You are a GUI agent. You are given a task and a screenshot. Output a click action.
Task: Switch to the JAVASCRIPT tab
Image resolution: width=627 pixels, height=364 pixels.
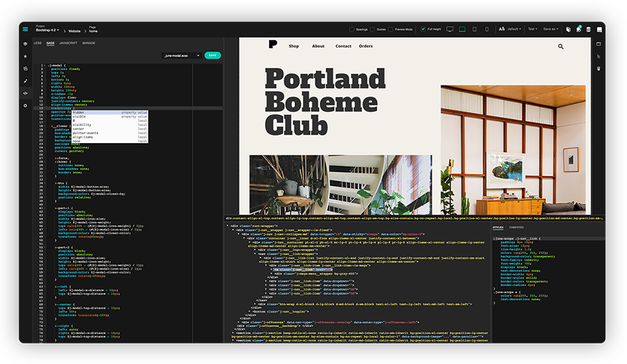point(68,43)
